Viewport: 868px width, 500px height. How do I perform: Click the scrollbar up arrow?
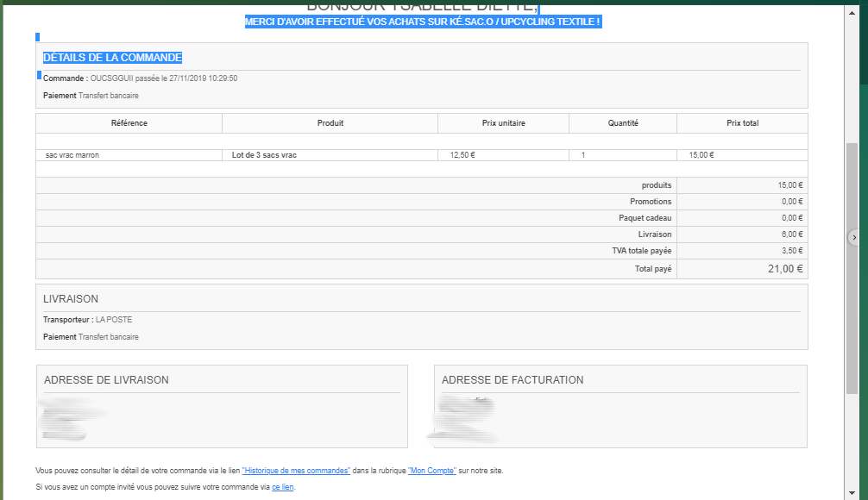point(852,13)
